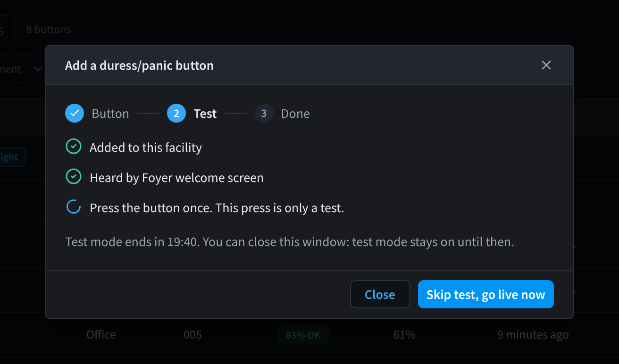Click the "005" cell in the background table
Image resolution: width=619 pixels, height=364 pixels.
[x=192, y=335]
